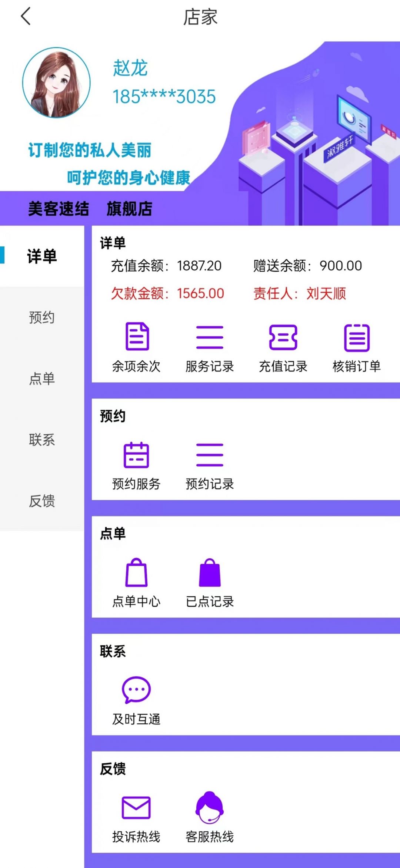This screenshot has height=868, width=400.
Task: Open 核销订单 write-off orders
Action: click(357, 337)
